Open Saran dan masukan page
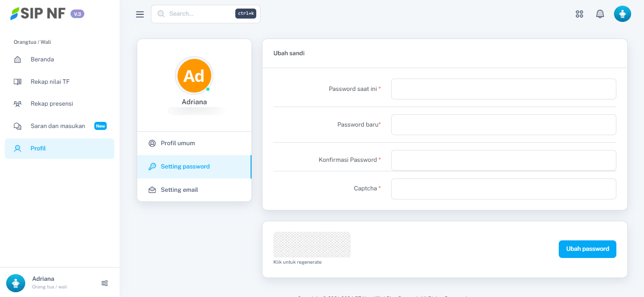644x297 pixels. pyautogui.click(x=58, y=126)
